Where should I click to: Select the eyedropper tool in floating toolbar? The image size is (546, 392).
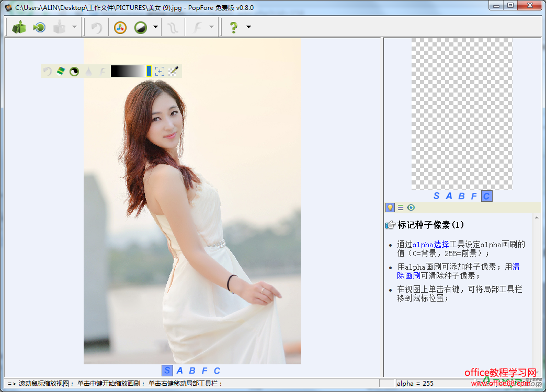pos(174,71)
